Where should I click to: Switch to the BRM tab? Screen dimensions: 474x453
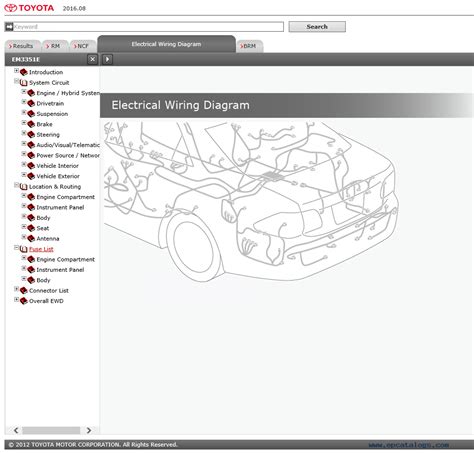coord(250,46)
